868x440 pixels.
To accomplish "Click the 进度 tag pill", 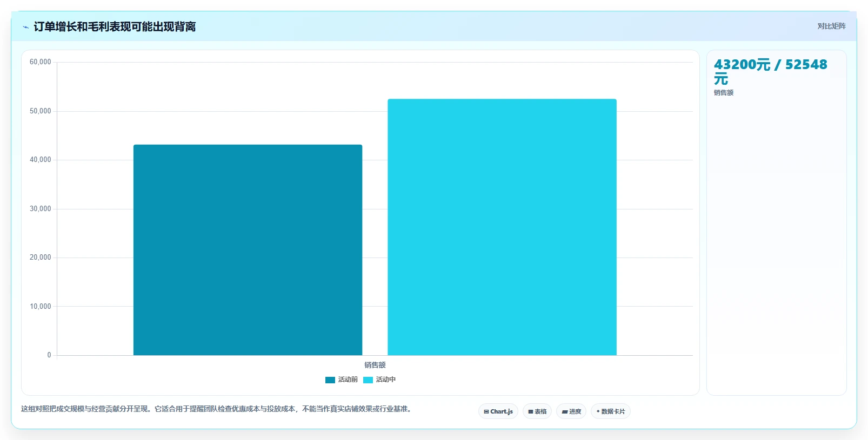I will pyautogui.click(x=571, y=411).
